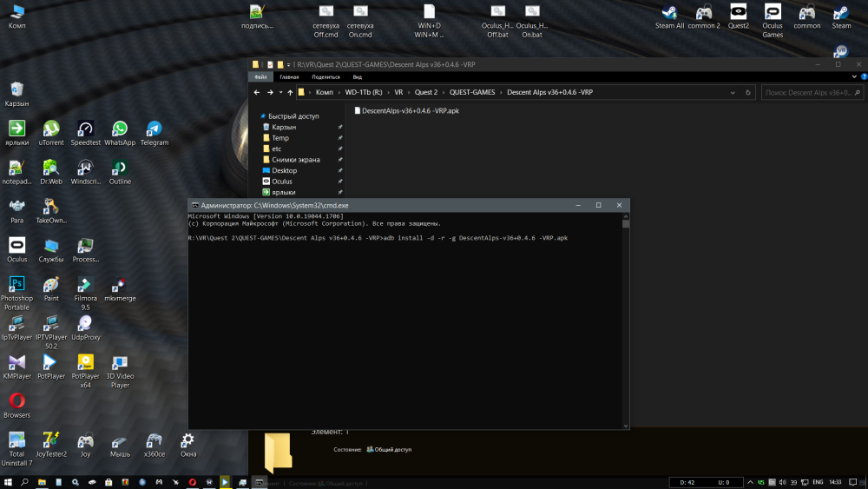Open Temp folder in quick access

[280, 138]
